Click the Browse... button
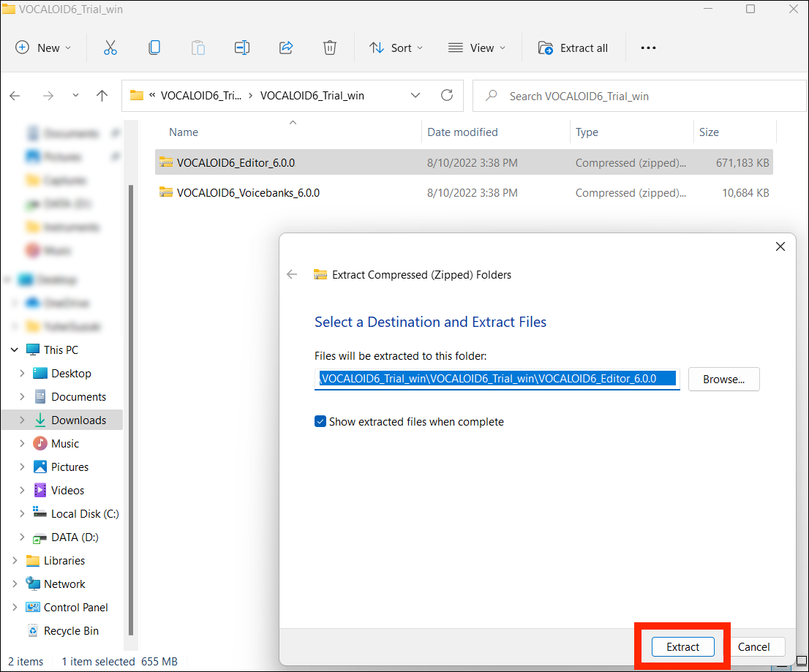809x672 pixels. tap(723, 380)
